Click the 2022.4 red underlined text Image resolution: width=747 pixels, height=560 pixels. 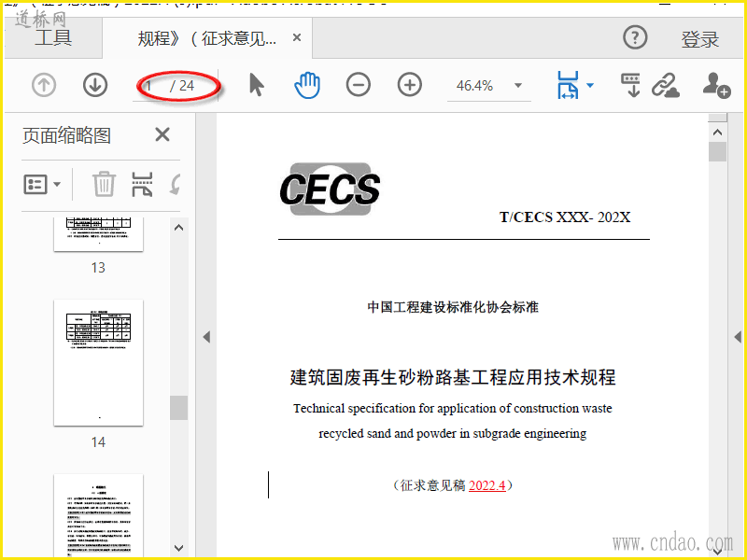pyautogui.click(x=486, y=485)
